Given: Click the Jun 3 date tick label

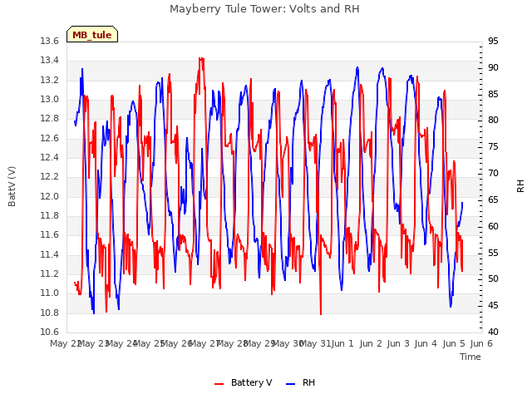Looking at the screenshot, I should click(398, 343).
